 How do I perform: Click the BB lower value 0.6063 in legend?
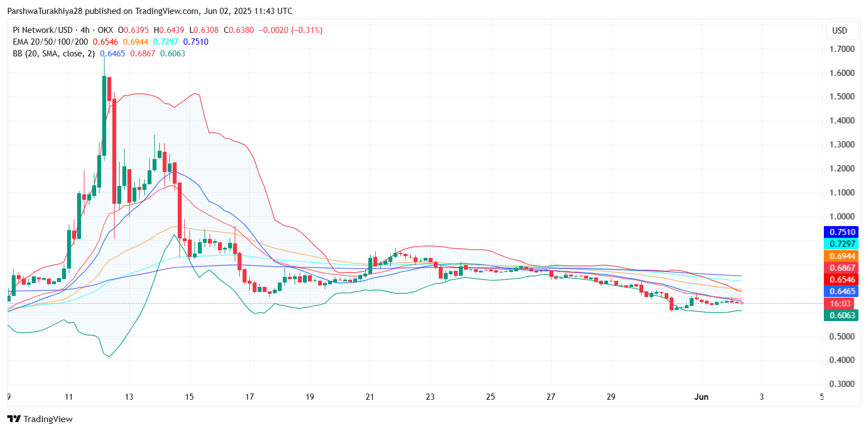[x=173, y=54]
